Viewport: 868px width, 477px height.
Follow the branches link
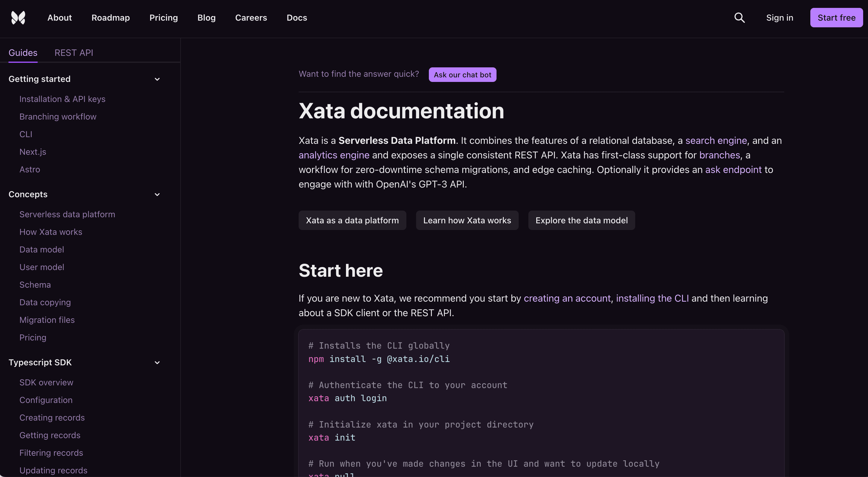[719, 155]
